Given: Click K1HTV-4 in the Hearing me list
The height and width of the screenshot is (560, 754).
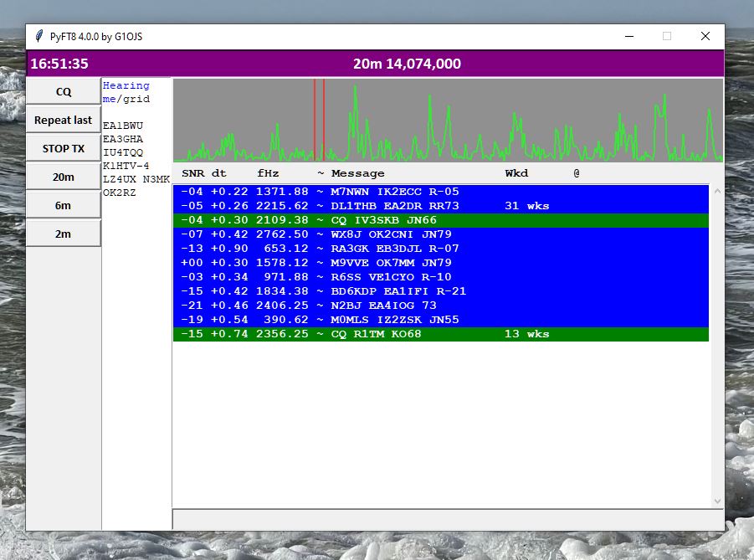Looking at the screenshot, I should pyautogui.click(x=126, y=166).
